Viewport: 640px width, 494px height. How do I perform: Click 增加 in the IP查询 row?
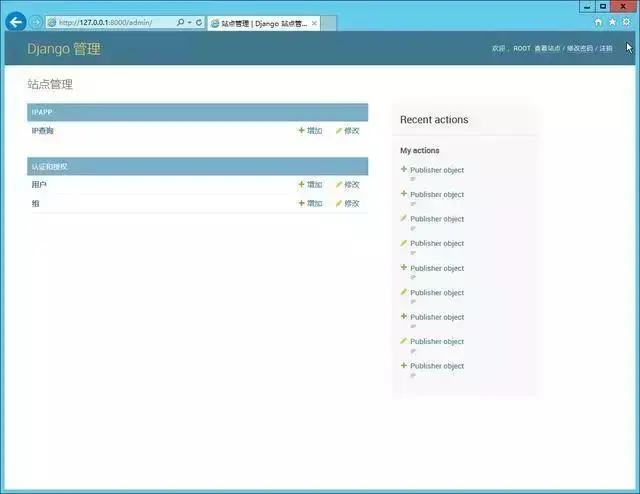point(311,131)
